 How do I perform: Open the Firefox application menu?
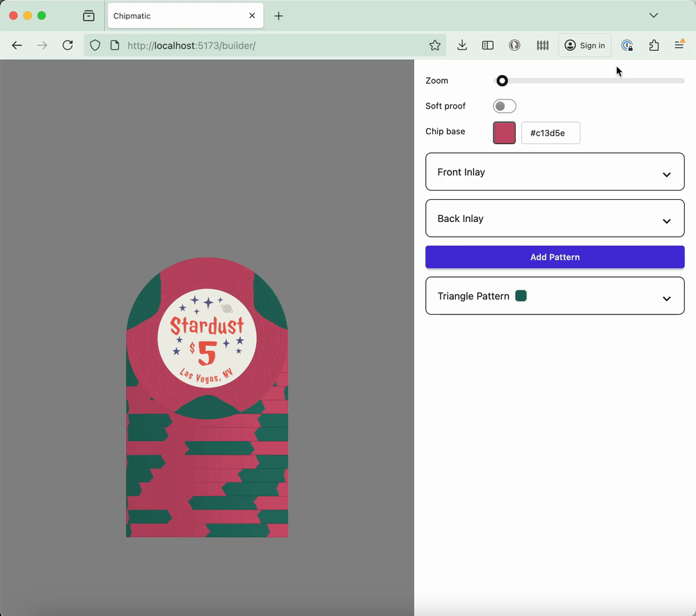pos(679,45)
